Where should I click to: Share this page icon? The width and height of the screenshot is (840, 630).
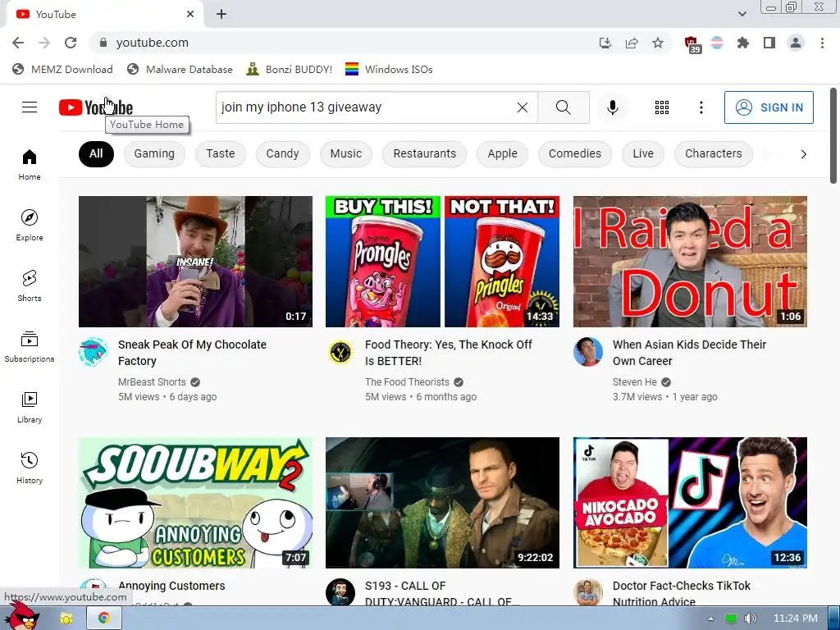pos(632,43)
